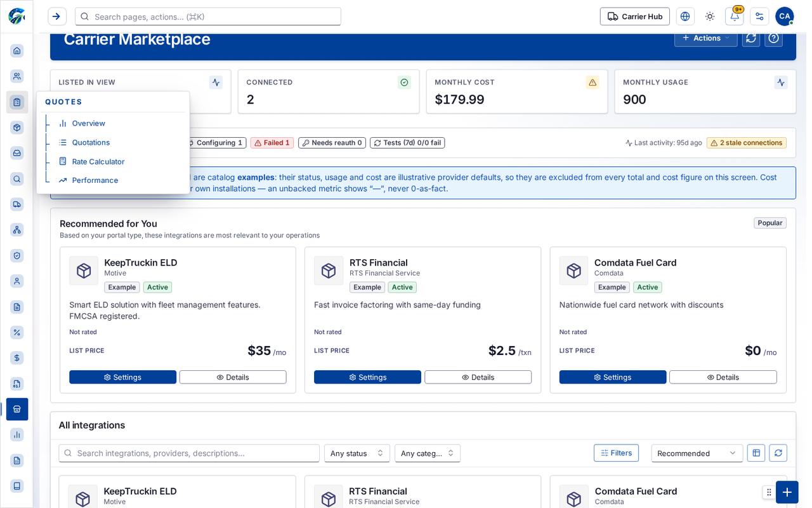The height and width of the screenshot is (508, 812).
Task: Click the Filters button
Action: 616,453
